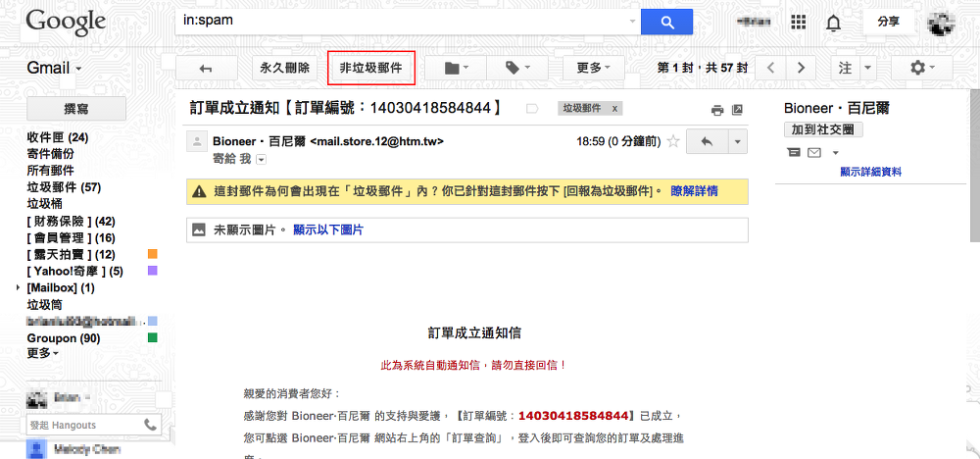Click the 非垃圾郵件 not spam button
This screenshot has width=980, height=459.
pos(371,68)
